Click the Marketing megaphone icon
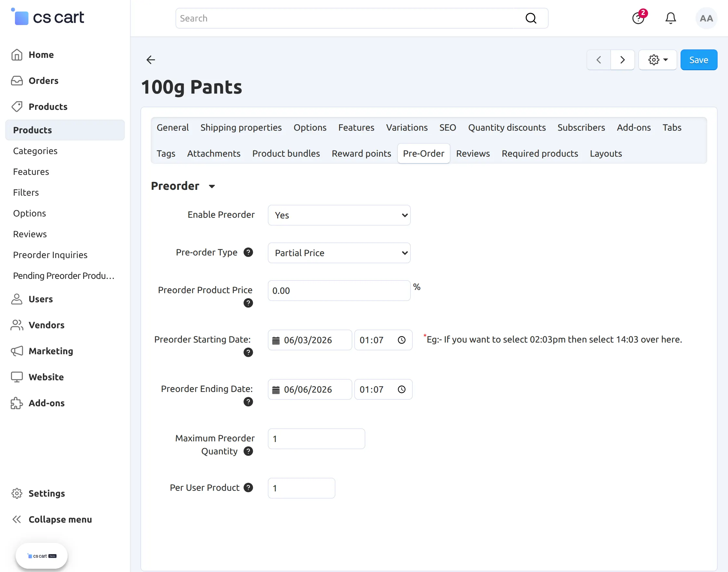The image size is (728, 572). [17, 351]
